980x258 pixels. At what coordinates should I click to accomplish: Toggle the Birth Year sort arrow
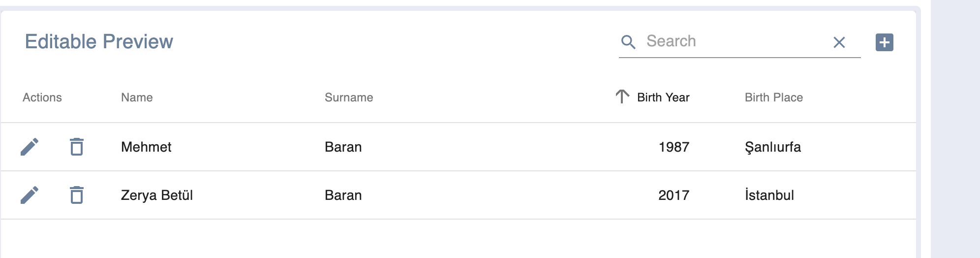(x=622, y=97)
